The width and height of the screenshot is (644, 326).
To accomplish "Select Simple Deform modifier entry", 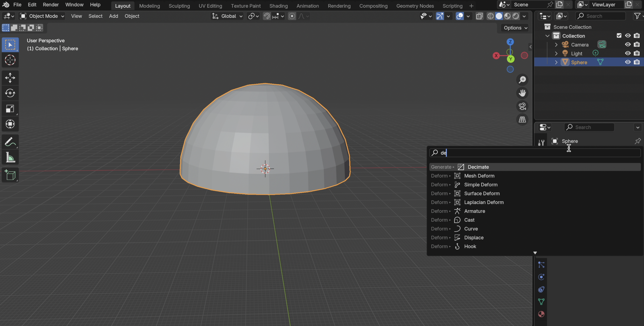I will 480,185.
